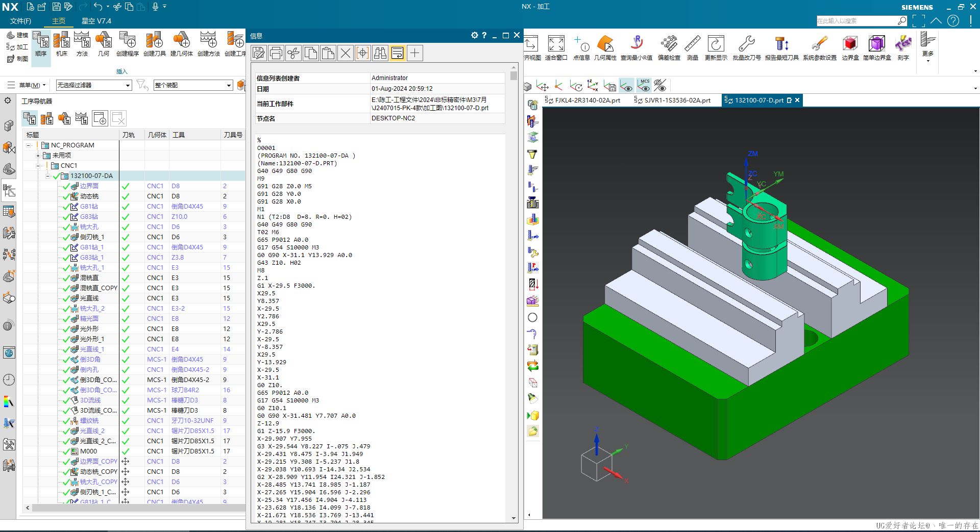Image resolution: width=980 pixels, height=532 pixels.
Task: Open the 刻字 engraving text tool
Action: pyautogui.click(x=903, y=48)
